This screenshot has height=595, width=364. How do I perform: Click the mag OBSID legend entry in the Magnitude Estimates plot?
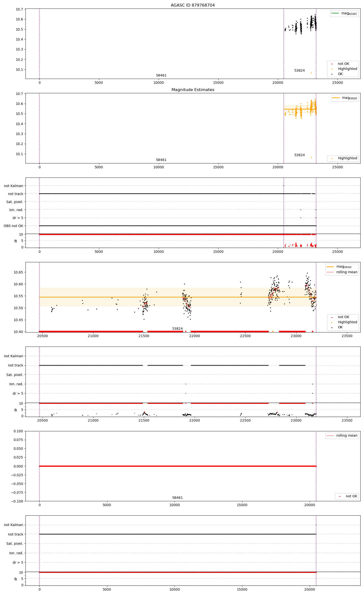tap(345, 98)
